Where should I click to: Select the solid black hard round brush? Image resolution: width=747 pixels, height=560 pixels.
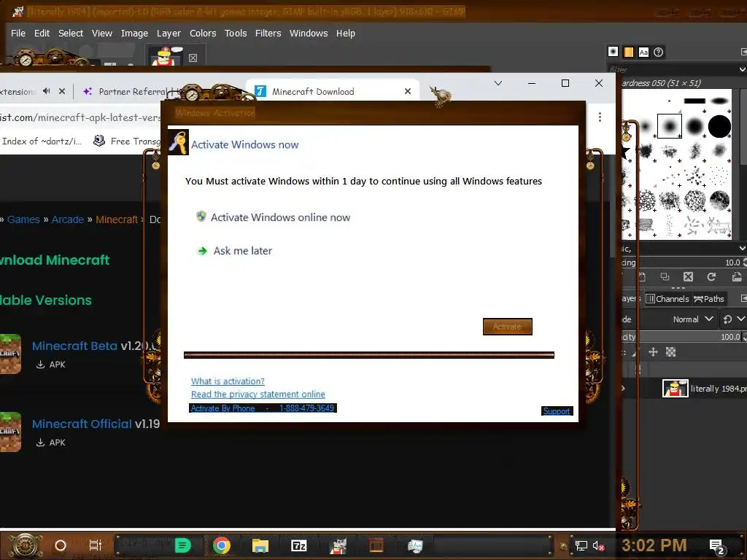tap(719, 126)
